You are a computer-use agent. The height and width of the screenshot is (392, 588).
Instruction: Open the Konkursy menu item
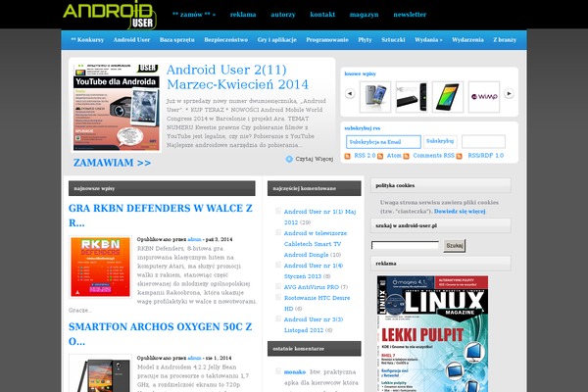click(87, 40)
